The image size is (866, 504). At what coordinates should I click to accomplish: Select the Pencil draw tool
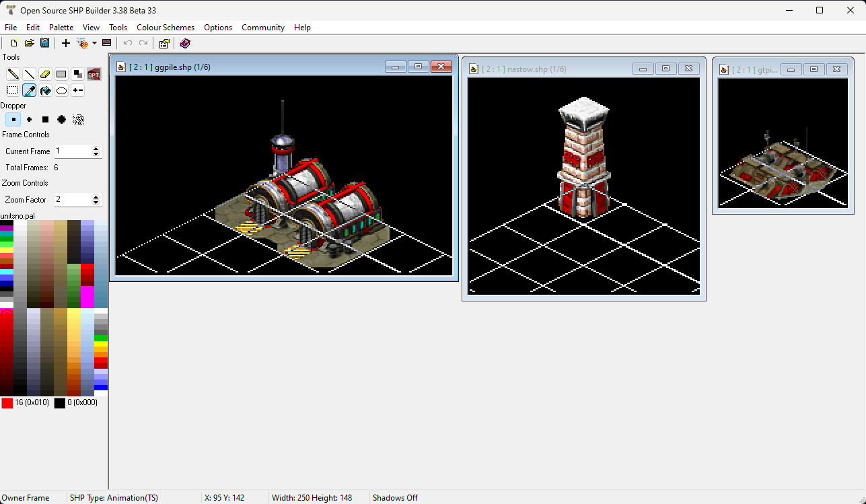click(13, 74)
